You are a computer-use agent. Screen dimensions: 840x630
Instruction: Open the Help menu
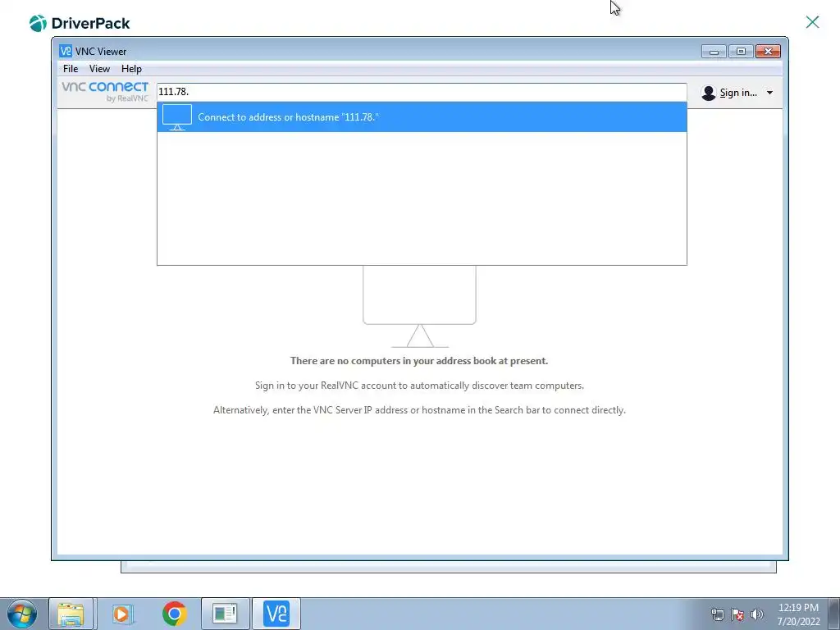tap(131, 69)
